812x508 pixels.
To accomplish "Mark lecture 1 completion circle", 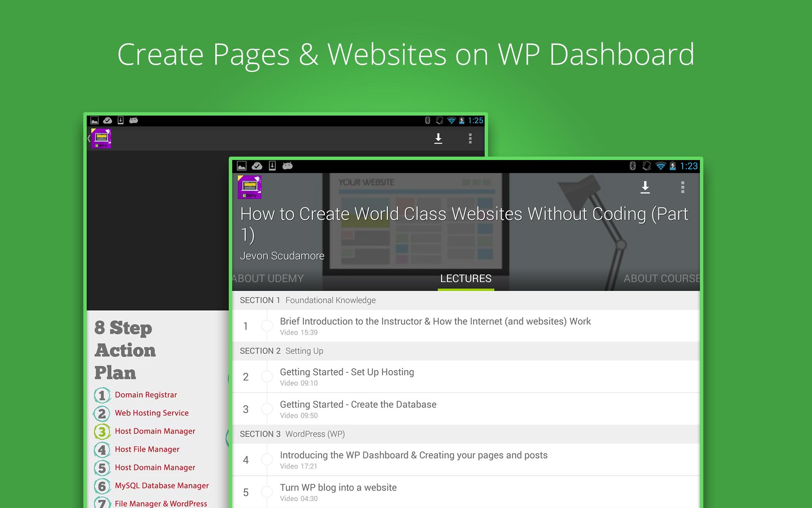I will (267, 326).
